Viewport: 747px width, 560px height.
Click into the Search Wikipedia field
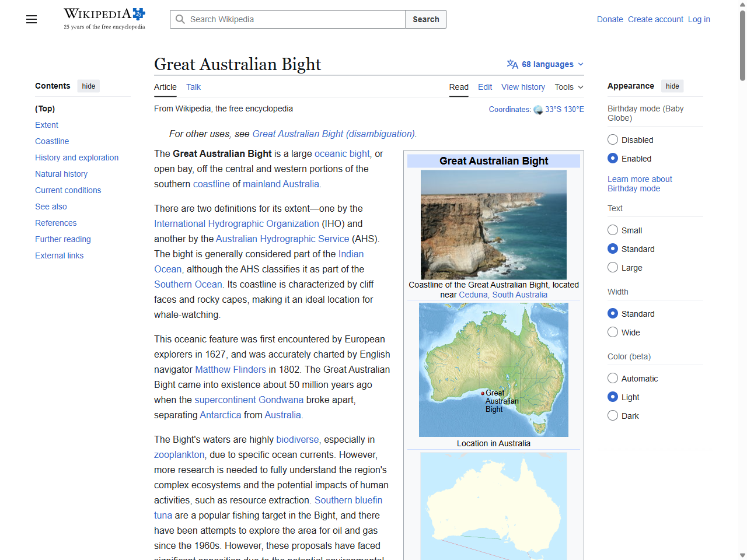[x=288, y=19]
